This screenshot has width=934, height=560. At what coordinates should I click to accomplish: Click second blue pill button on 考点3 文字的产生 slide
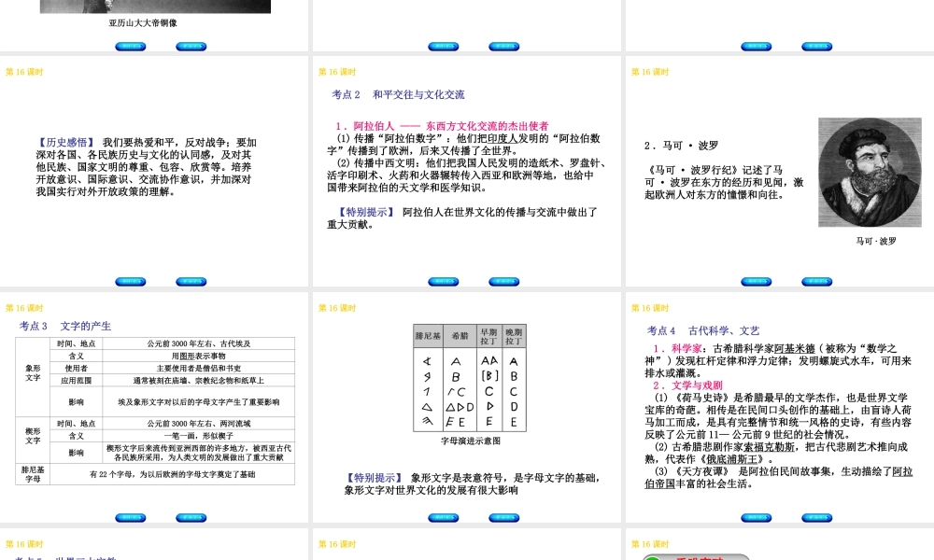(x=191, y=518)
